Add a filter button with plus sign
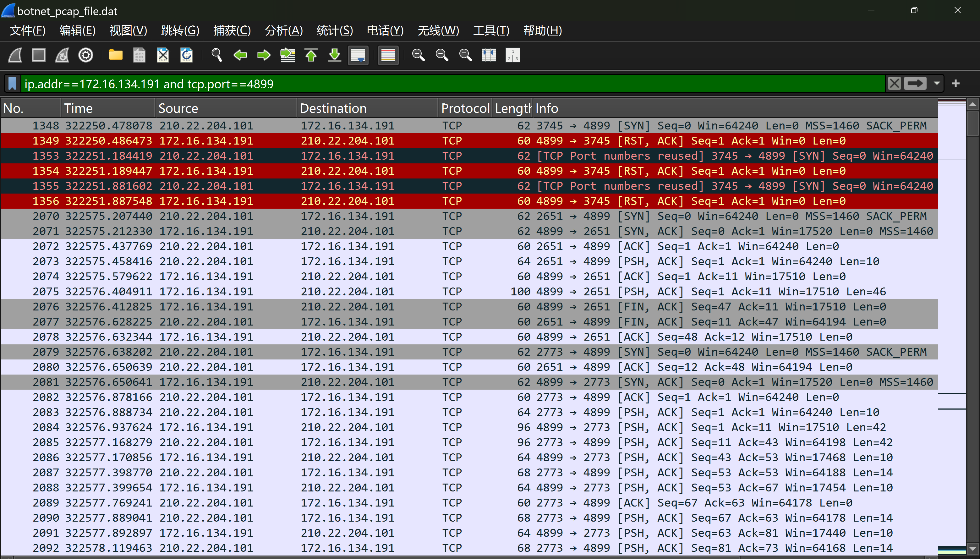This screenshot has width=980, height=559. pos(956,83)
